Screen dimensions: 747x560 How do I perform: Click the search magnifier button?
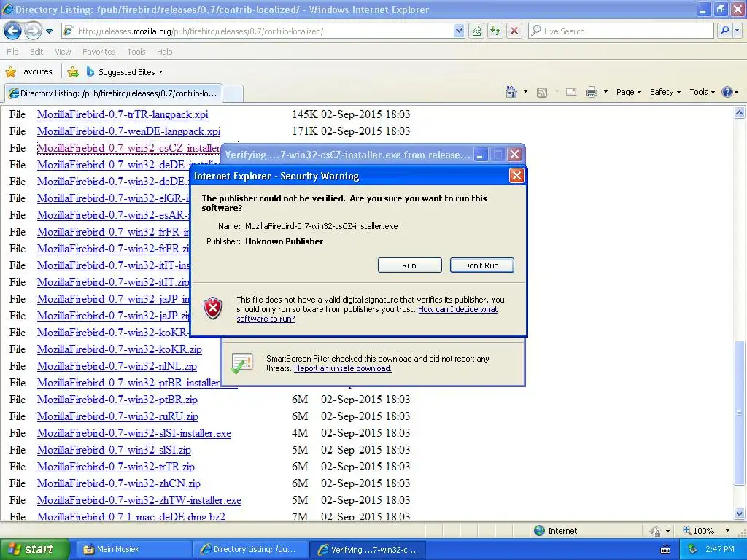[x=725, y=31]
